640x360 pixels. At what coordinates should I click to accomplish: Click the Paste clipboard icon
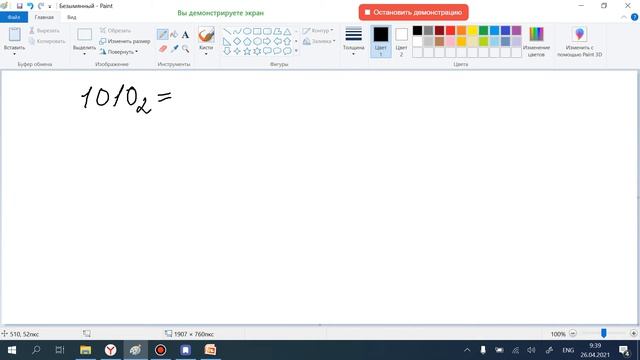[x=15, y=35]
